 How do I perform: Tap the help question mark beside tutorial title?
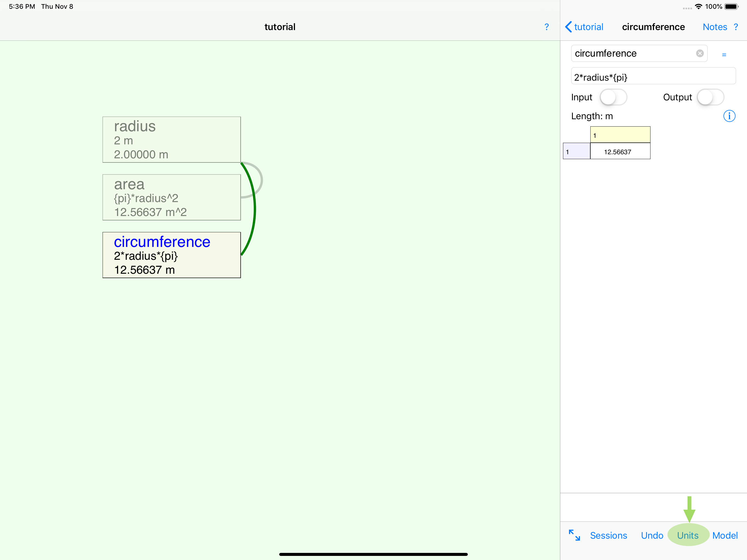[546, 27]
